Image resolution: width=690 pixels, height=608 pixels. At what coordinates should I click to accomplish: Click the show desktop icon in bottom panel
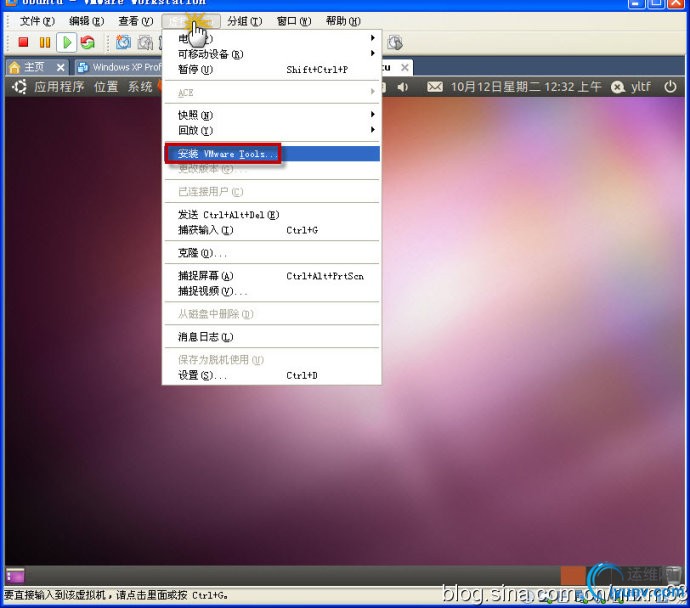click(15, 575)
